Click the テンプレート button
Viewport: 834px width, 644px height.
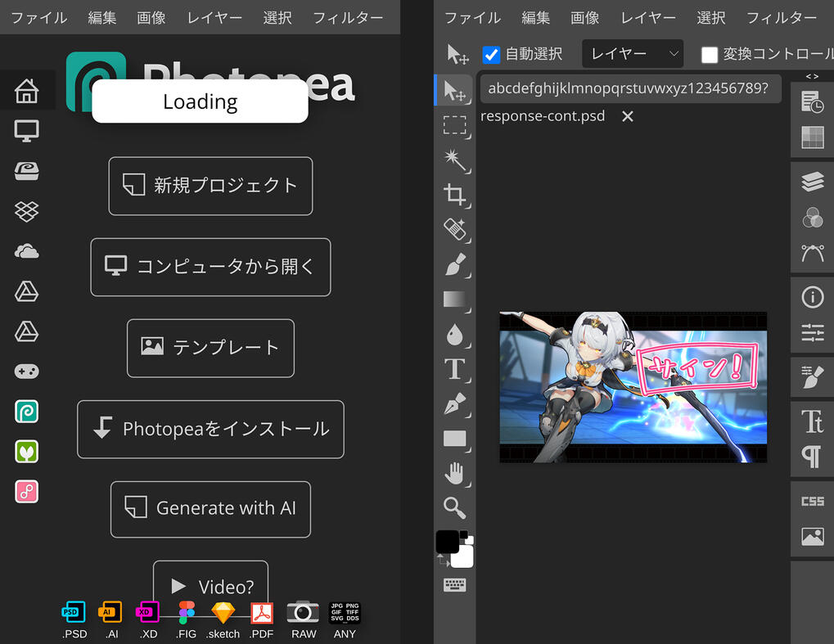(210, 349)
